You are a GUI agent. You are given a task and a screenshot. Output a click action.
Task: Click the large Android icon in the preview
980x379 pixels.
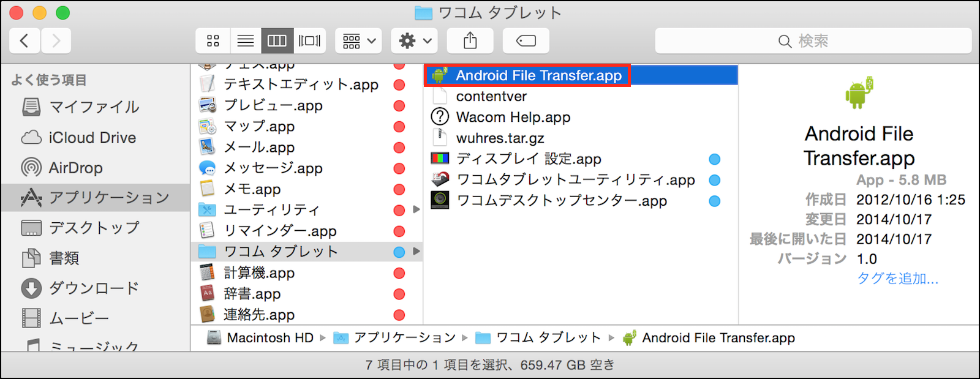(859, 93)
